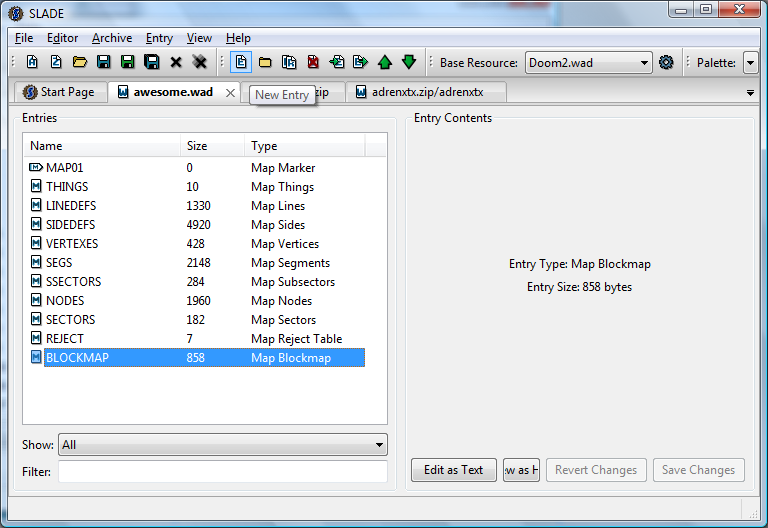Switch to the adrenxtx.zip/adrenxtx tab
This screenshot has width=768, height=528.
coord(426,92)
